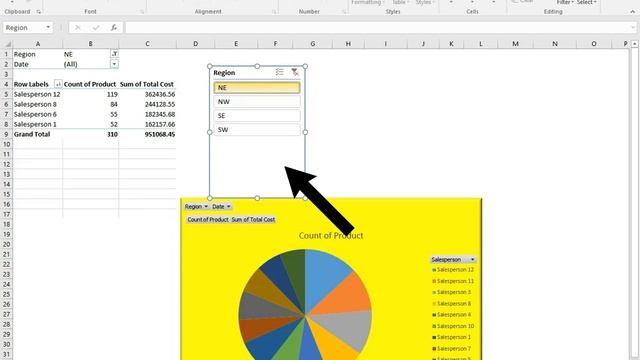Click the Count of Product column header cell
This screenshot has height=360, width=640.
pos(91,84)
